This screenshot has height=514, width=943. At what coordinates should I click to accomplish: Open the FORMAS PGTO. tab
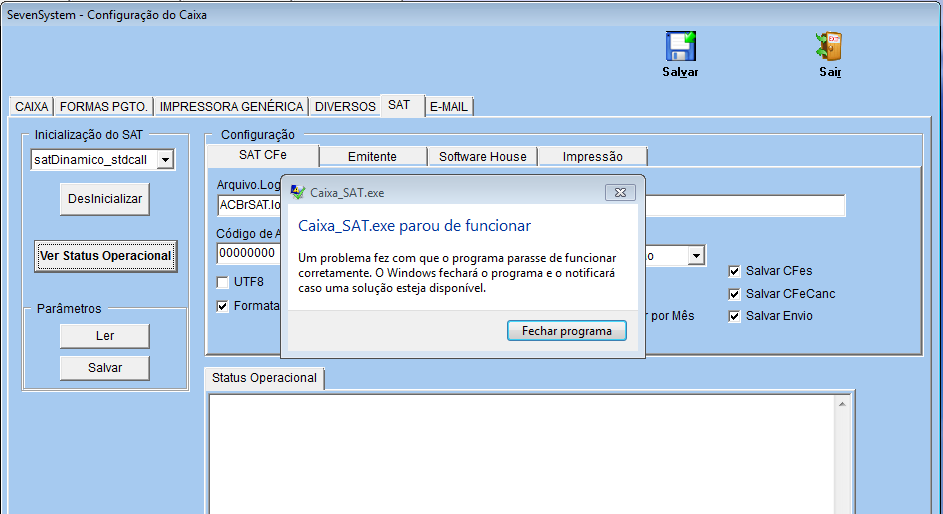tap(103, 106)
